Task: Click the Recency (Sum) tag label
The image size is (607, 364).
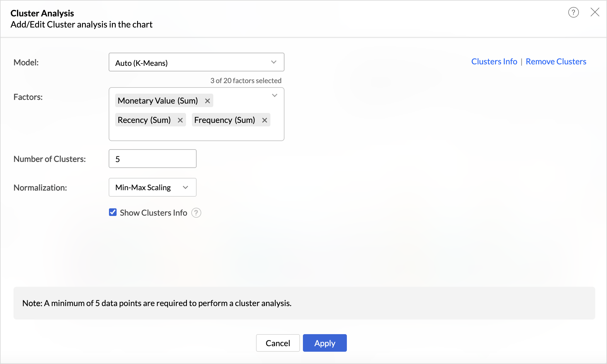Action: (144, 120)
